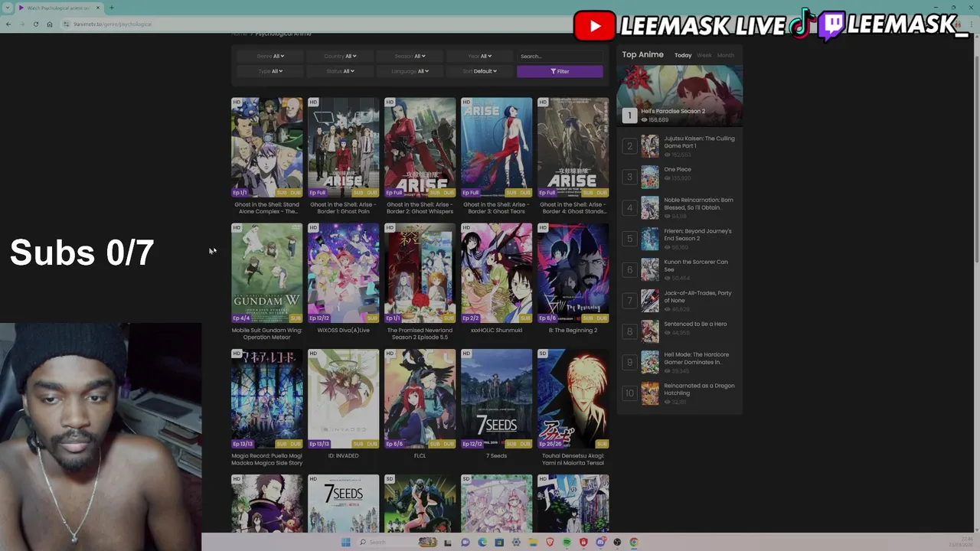Click the browser forward arrow
Image resolution: width=980 pixels, height=551 pixels.
tap(22, 24)
